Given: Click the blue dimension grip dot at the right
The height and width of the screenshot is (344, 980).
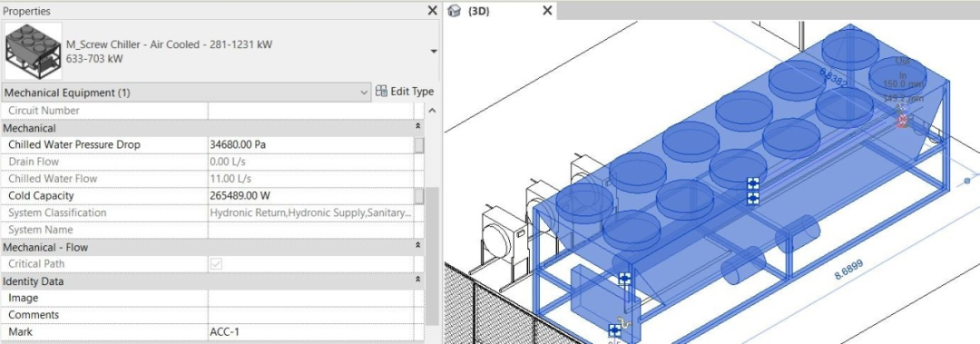Looking at the screenshot, I should click(x=967, y=181).
